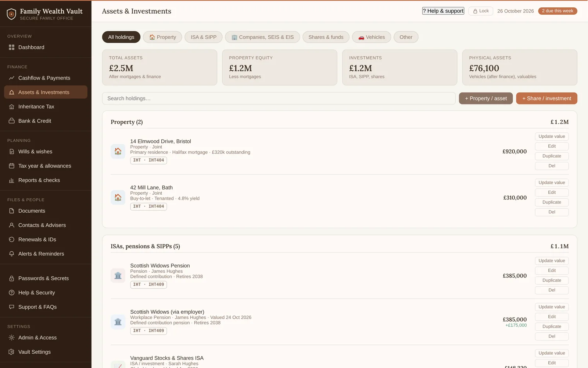This screenshot has height=368, width=588.
Task: Click the Renewals & IDs refresh icon
Action: pos(12,240)
